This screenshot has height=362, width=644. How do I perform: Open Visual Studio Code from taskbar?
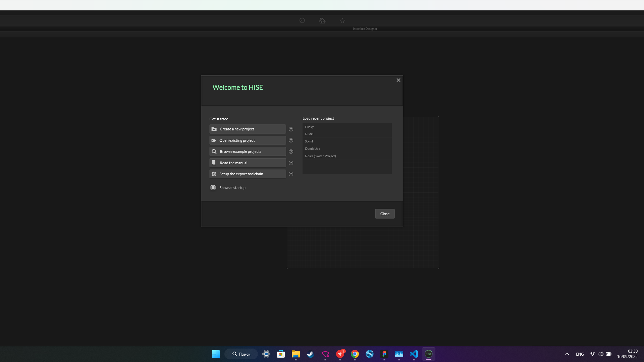click(414, 354)
